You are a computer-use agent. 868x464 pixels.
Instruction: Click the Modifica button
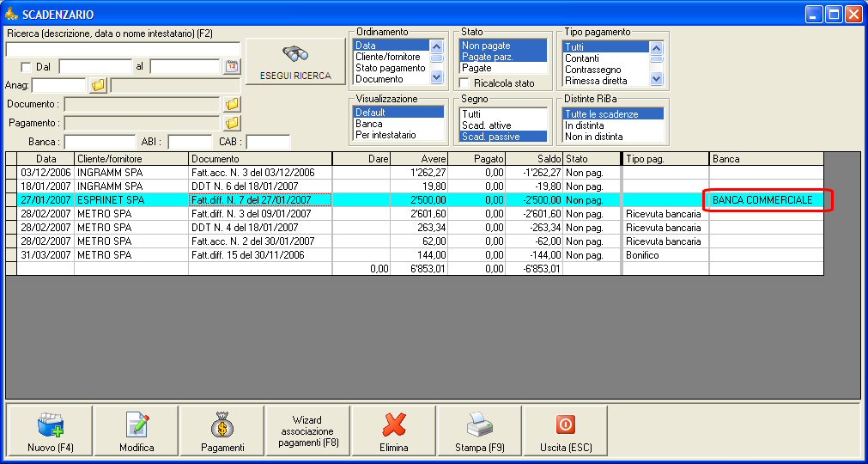click(137, 430)
